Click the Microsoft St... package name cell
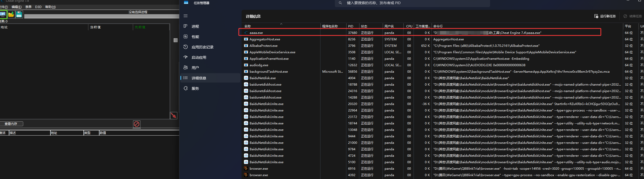Image resolution: width=644 pixels, height=179 pixels. (333, 72)
